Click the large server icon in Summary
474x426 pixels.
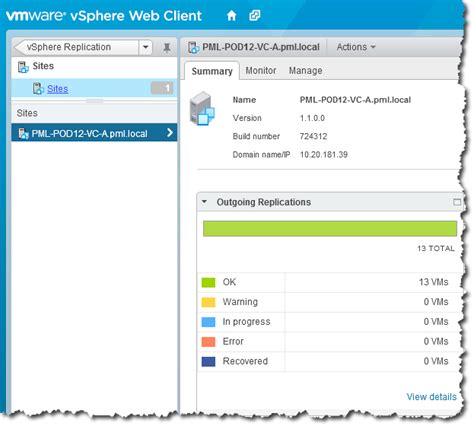(x=202, y=109)
